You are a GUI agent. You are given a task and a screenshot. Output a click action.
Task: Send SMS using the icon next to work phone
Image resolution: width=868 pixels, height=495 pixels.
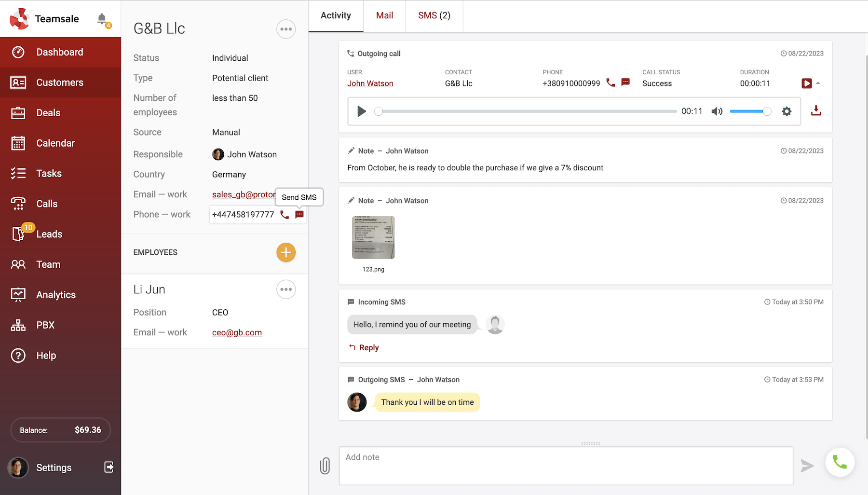tap(299, 215)
